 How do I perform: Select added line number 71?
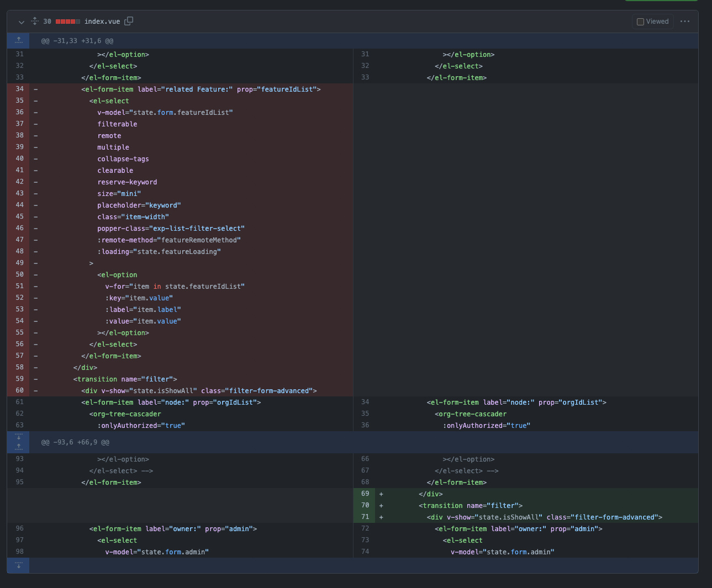pos(365,517)
